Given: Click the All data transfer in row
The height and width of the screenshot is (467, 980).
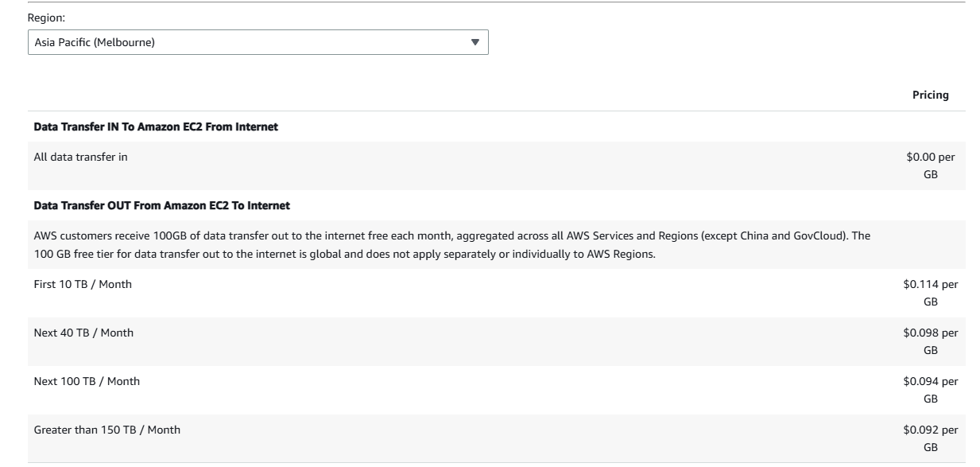Looking at the screenshot, I should [x=80, y=158].
